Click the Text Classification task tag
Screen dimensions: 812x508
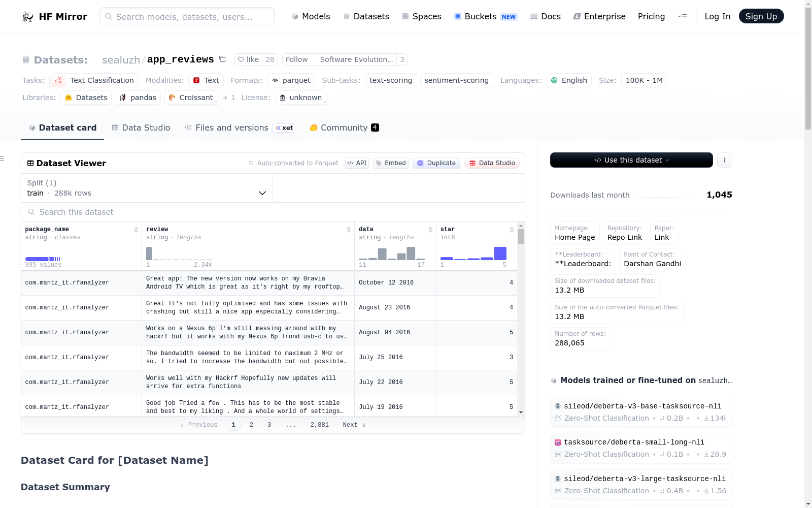(94, 80)
